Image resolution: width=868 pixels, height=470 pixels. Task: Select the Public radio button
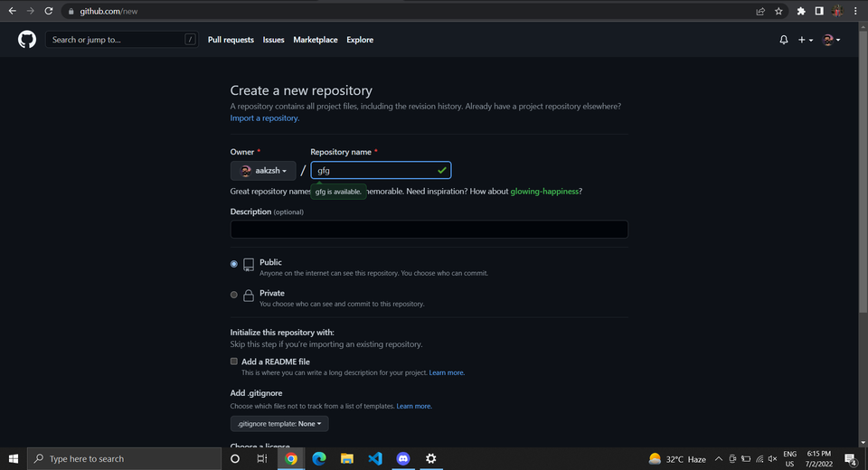point(233,264)
